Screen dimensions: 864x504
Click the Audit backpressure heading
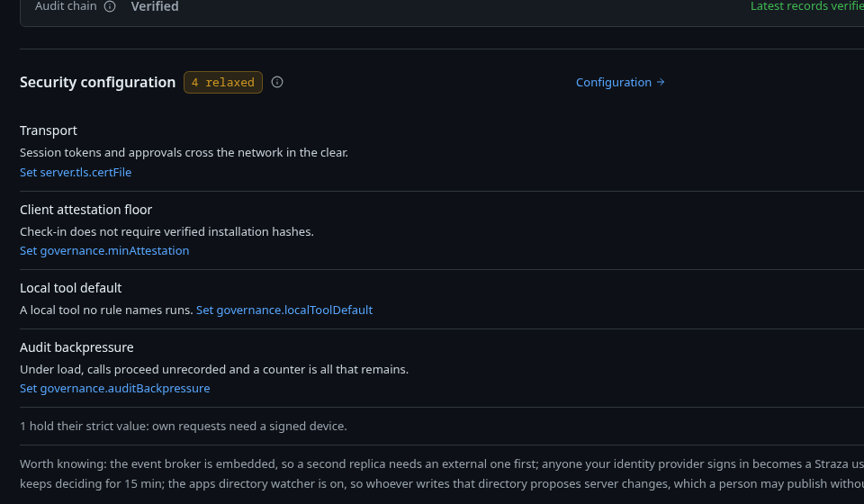point(76,347)
